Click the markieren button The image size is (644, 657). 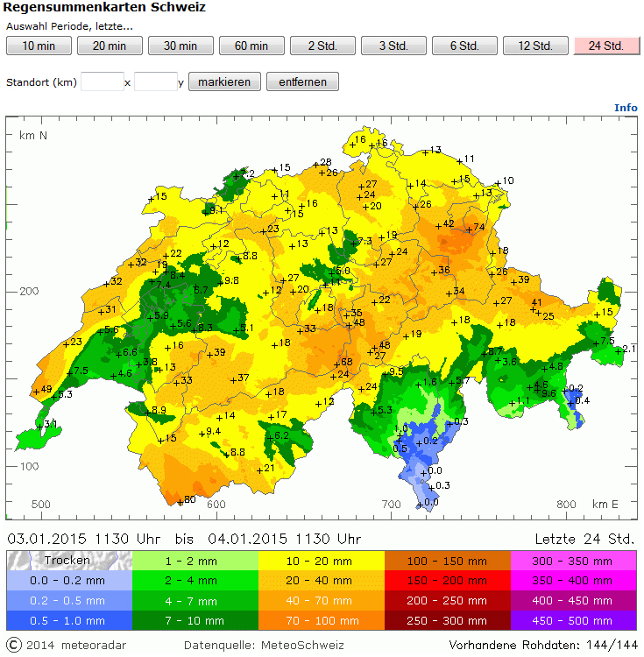coord(224,81)
